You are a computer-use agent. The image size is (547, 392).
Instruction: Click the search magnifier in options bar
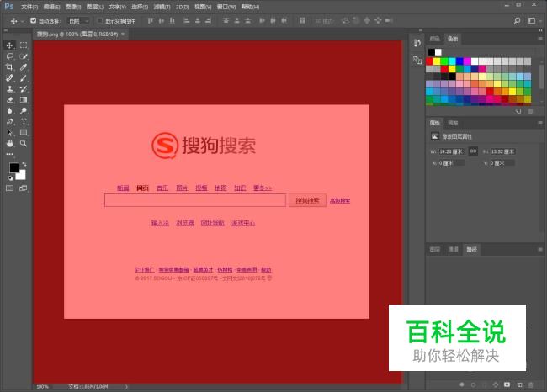pyautogui.click(x=518, y=20)
